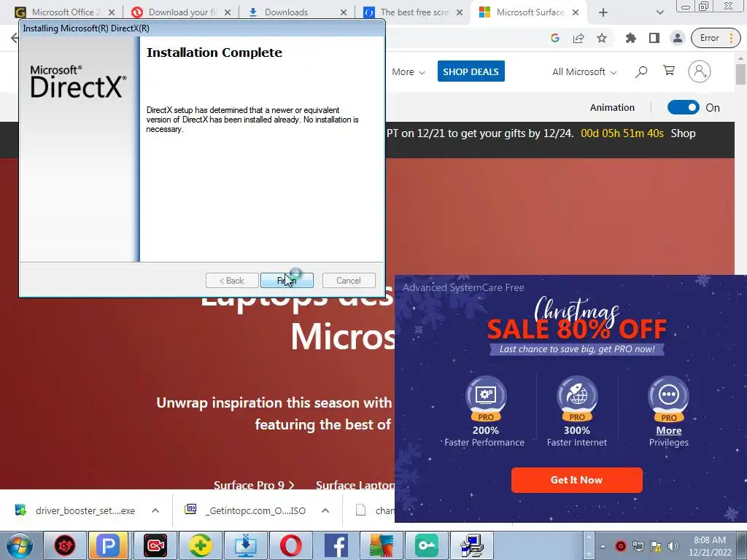The width and height of the screenshot is (747, 560).
Task: Select the Microsoft Surface tab
Action: (x=530, y=12)
